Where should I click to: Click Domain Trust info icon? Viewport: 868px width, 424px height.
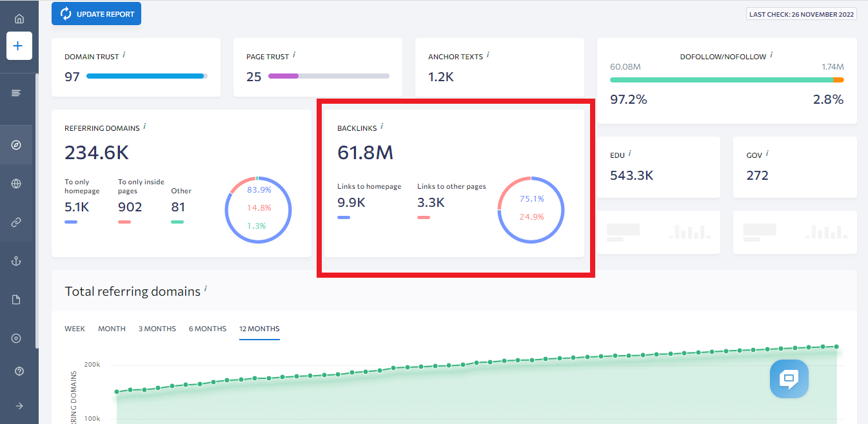point(124,55)
